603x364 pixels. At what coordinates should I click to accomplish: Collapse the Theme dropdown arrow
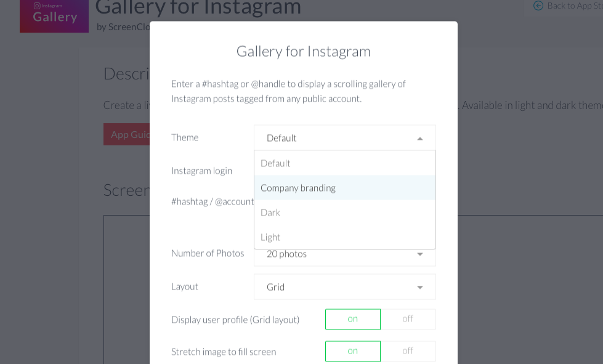tap(420, 139)
